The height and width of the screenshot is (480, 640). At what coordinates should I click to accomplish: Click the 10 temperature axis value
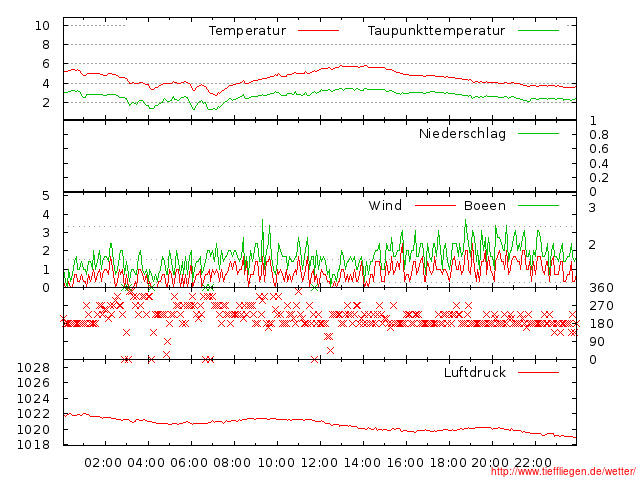point(42,26)
